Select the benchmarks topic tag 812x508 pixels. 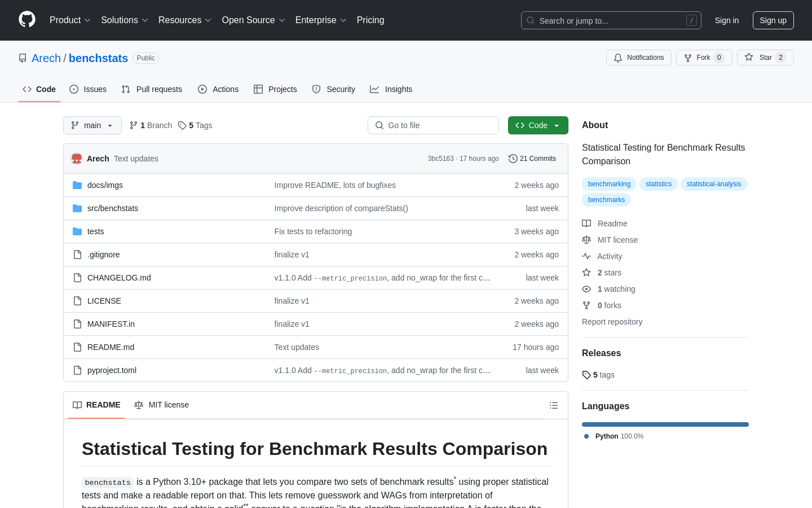(606, 200)
